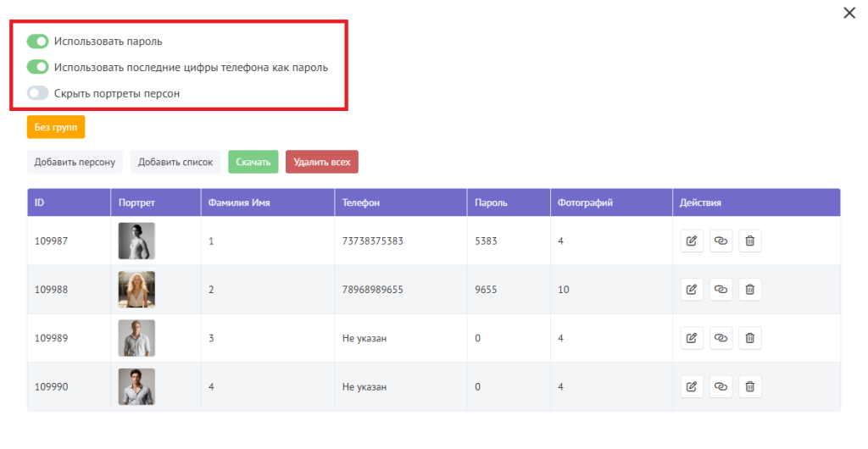The width and height of the screenshot is (868, 449).
Task: Click edit icon for person 109987
Action: coord(692,241)
